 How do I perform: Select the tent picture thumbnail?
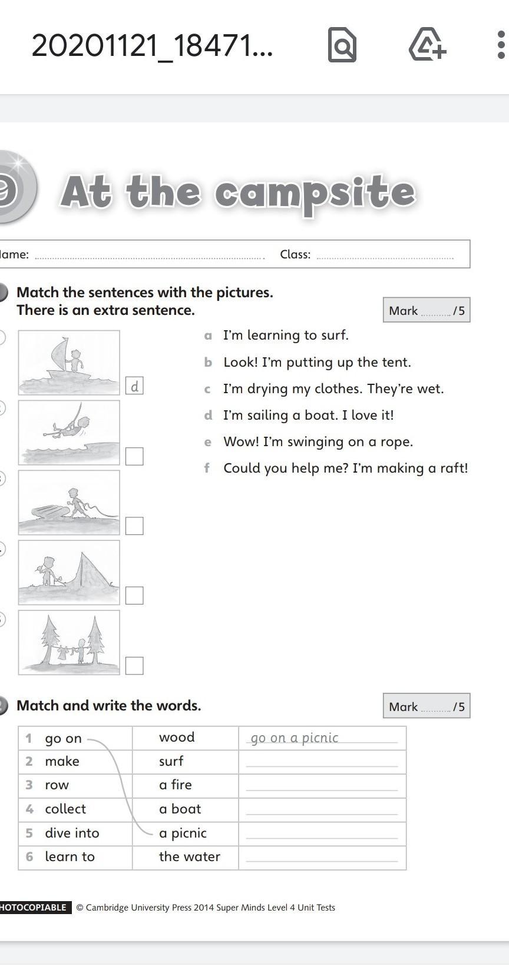click(69, 572)
